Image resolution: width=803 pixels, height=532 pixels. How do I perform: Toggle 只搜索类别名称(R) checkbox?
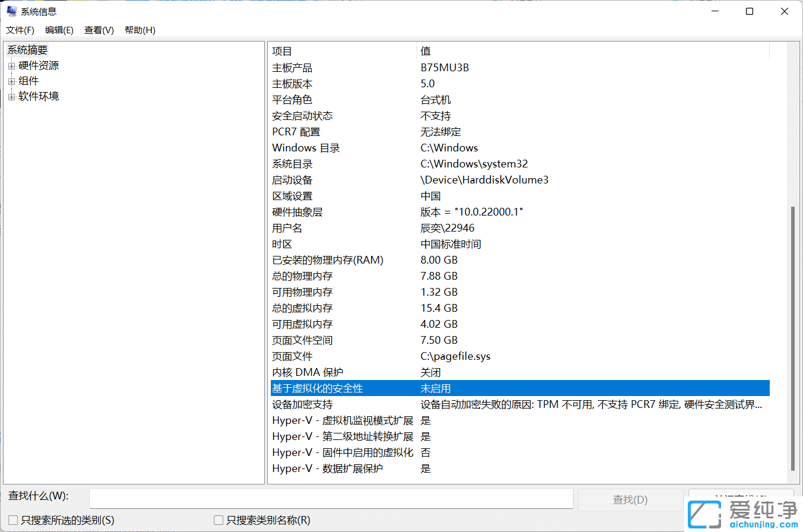click(x=219, y=520)
